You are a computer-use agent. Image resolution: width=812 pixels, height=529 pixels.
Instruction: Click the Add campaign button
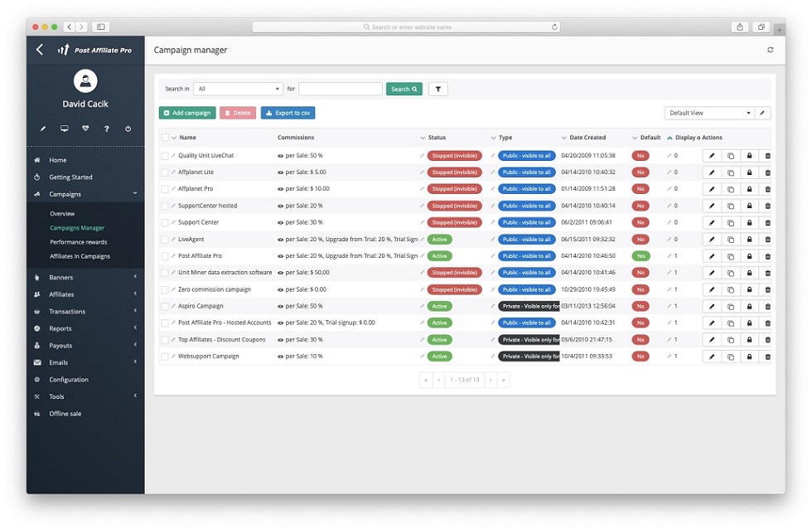pos(186,112)
